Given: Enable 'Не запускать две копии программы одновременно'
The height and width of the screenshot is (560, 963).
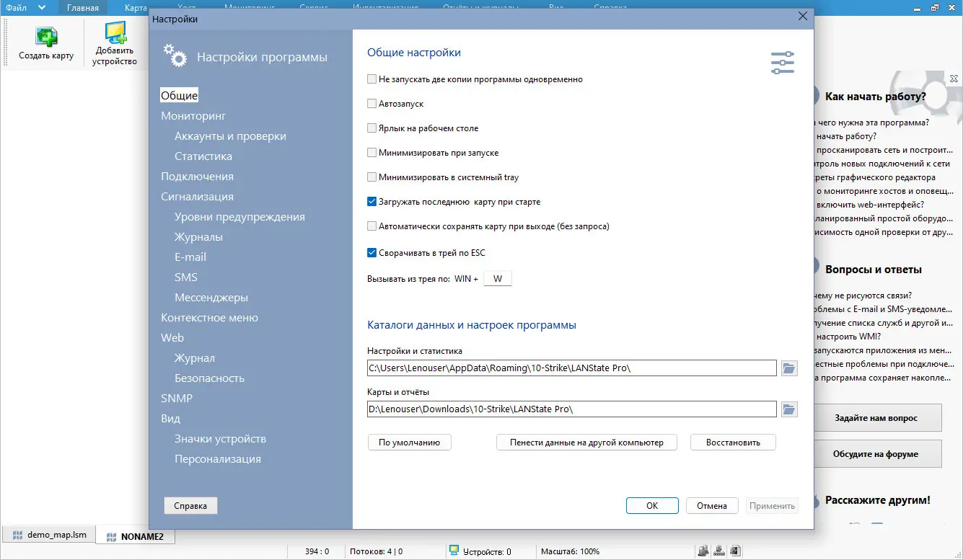Looking at the screenshot, I should (372, 79).
